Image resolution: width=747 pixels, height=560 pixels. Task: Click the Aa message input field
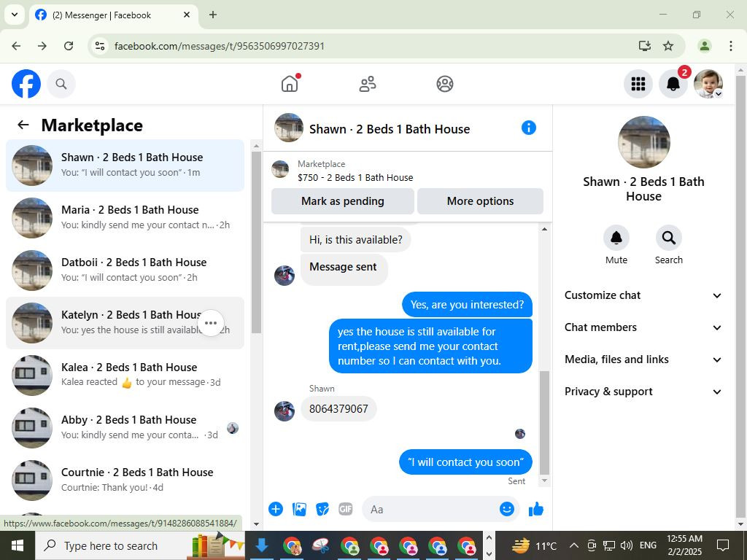[x=431, y=509]
